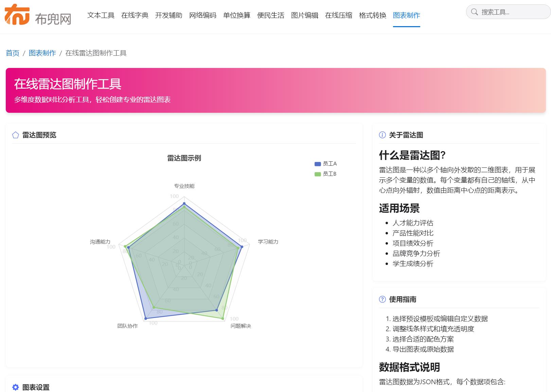This screenshot has height=392, width=551.
Task: Open 图表制作 breadcrumb link
Action: (x=42, y=53)
